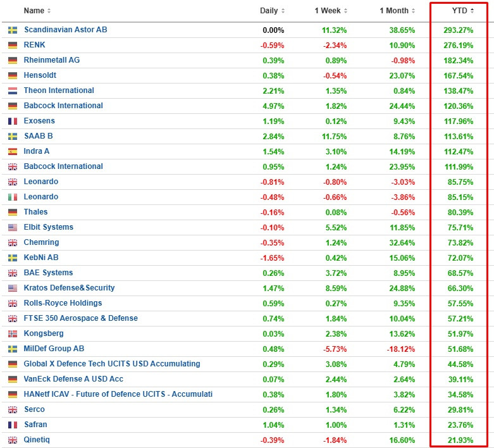Open Kongsberg stock link
Screen dimensions: 494x448
(44, 333)
